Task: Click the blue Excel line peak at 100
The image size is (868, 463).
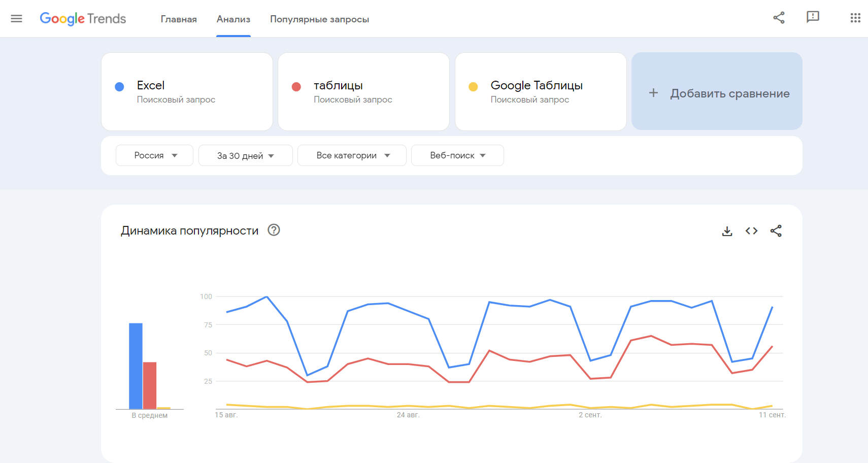Action: 266,296
